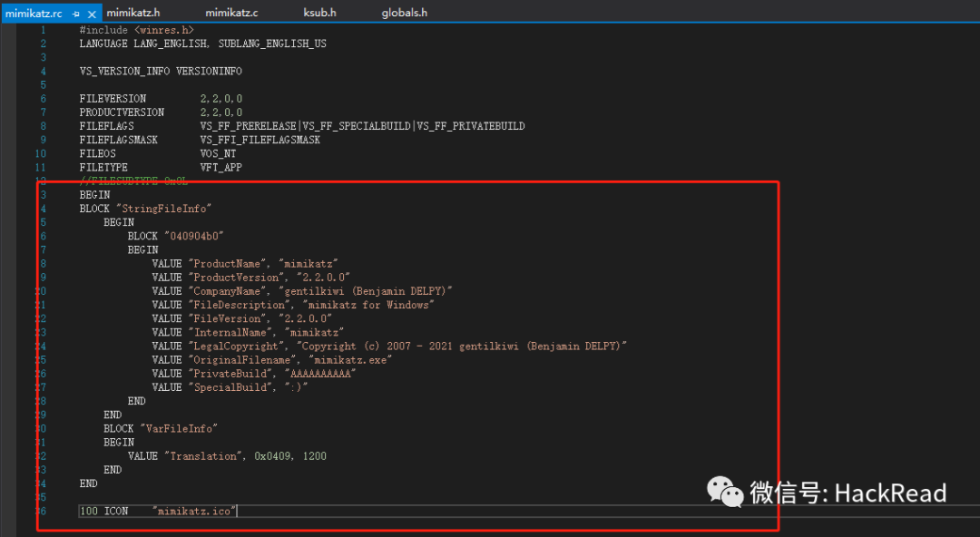Click the "OriginalFilename" key string
This screenshot has height=537, width=980.
242,360
